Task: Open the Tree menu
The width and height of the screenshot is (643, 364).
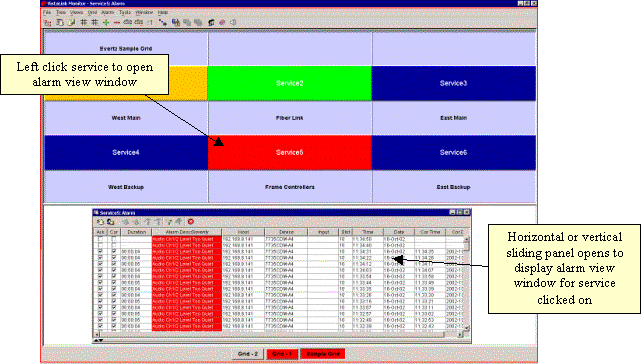Action: (x=61, y=12)
